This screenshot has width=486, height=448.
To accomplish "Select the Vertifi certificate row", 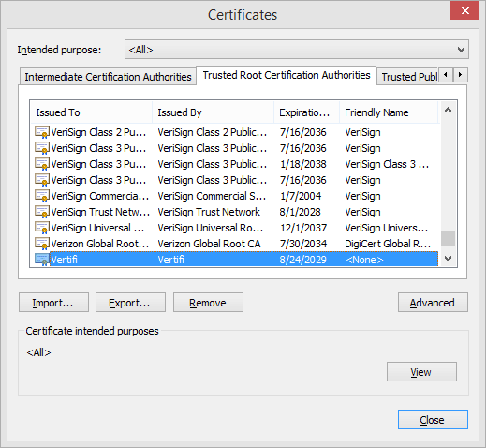I will (x=236, y=260).
